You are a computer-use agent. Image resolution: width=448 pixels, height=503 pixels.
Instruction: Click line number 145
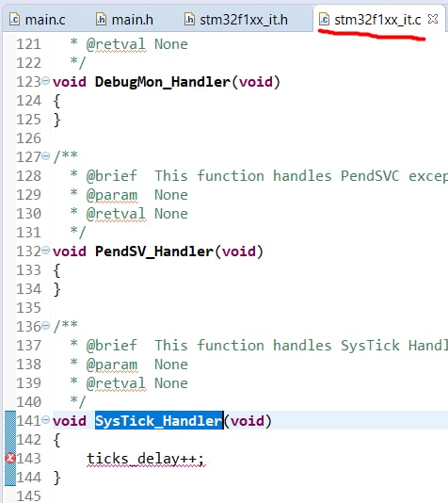point(29,496)
